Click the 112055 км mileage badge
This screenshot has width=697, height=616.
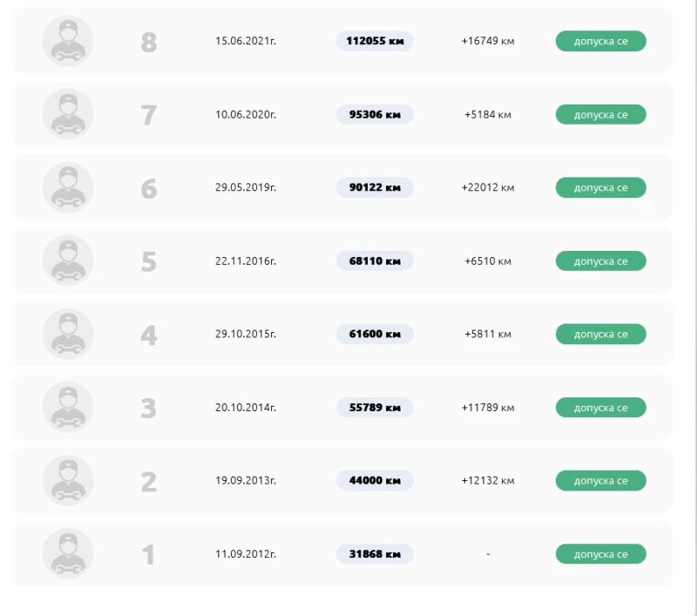click(374, 41)
